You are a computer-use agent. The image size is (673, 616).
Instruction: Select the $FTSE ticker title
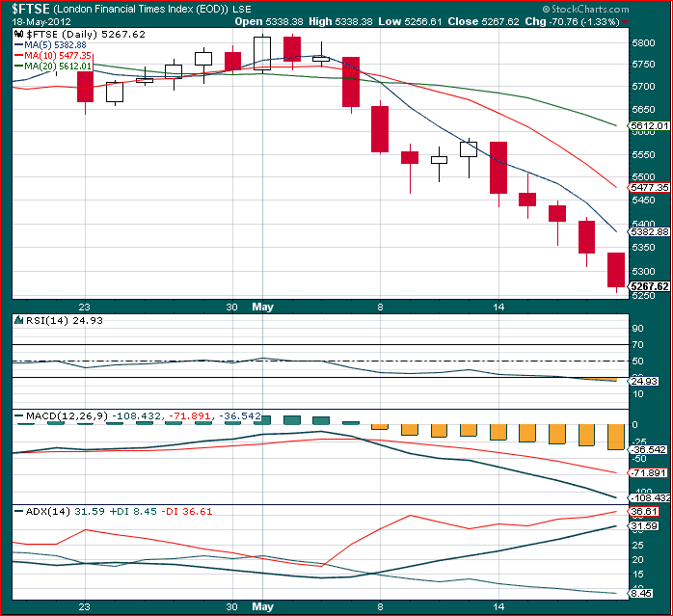(x=31, y=9)
